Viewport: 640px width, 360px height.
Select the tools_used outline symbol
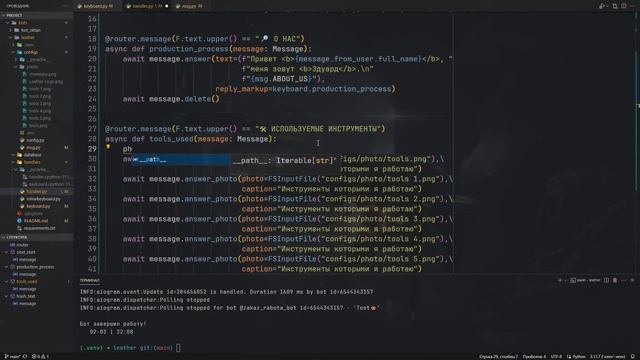27,282
